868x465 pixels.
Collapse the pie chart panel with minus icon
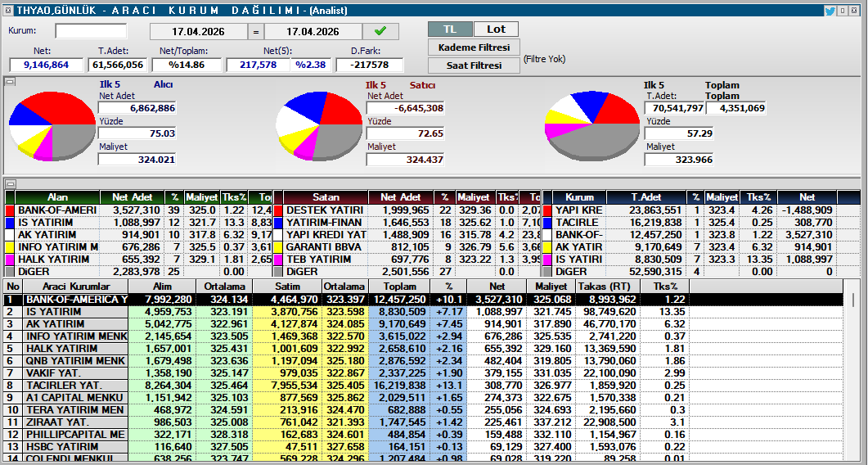10,82
